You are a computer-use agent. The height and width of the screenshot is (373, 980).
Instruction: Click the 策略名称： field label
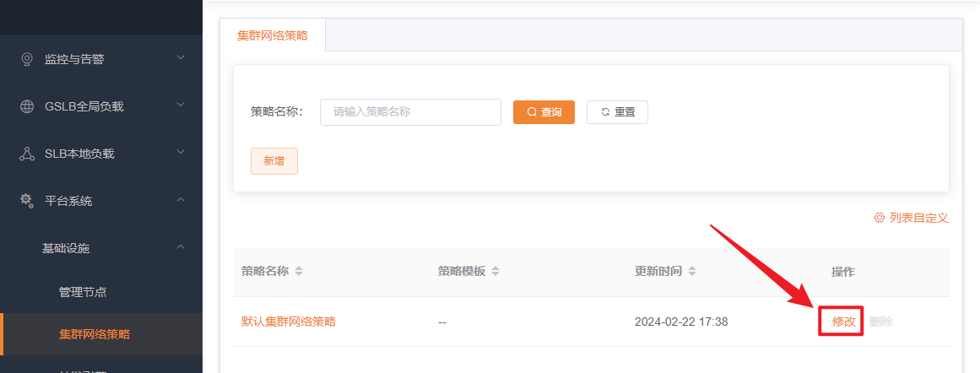(x=277, y=112)
